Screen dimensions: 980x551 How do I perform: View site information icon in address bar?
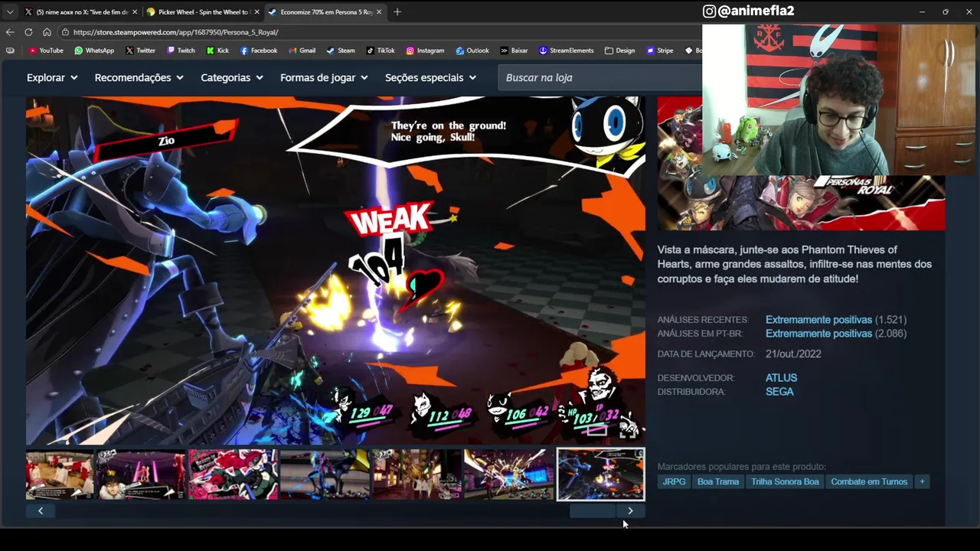(x=66, y=32)
